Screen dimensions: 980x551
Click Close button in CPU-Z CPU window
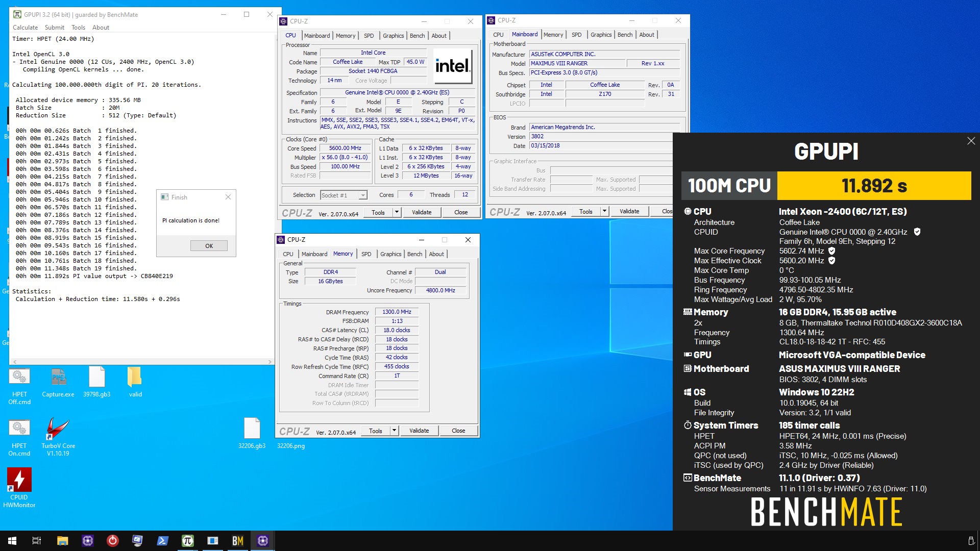pyautogui.click(x=461, y=212)
